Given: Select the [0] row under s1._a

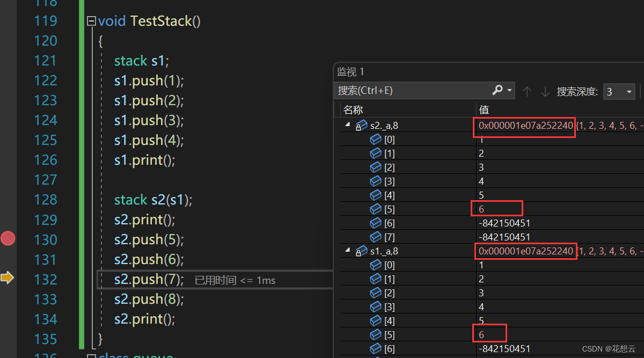Looking at the screenshot, I should tap(390, 265).
